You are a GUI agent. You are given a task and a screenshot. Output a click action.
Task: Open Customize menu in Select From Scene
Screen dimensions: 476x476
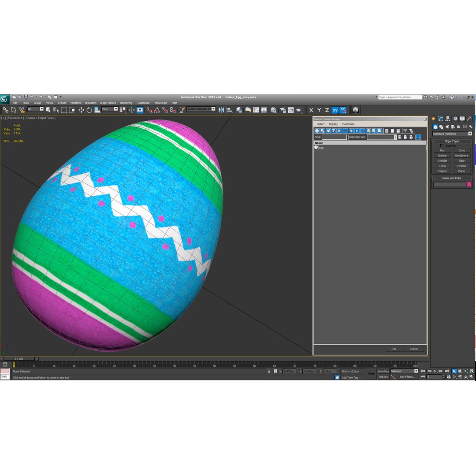point(348,124)
